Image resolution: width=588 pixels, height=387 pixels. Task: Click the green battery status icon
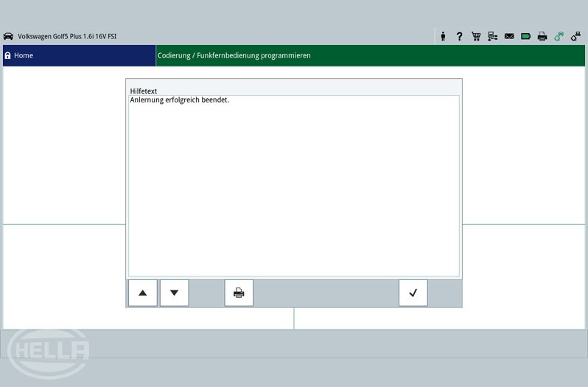tap(525, 36)
